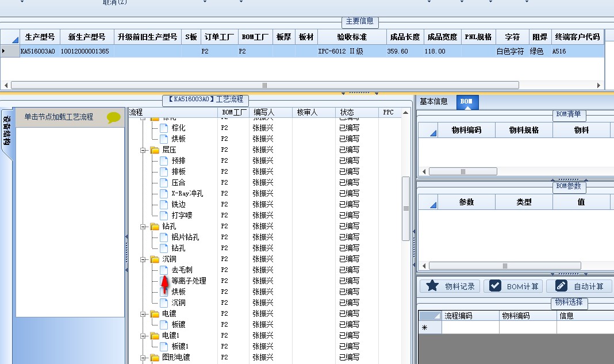
Task: Click the document icon beside 铣边
Action: pyautogui.click(x=164, y=205)
